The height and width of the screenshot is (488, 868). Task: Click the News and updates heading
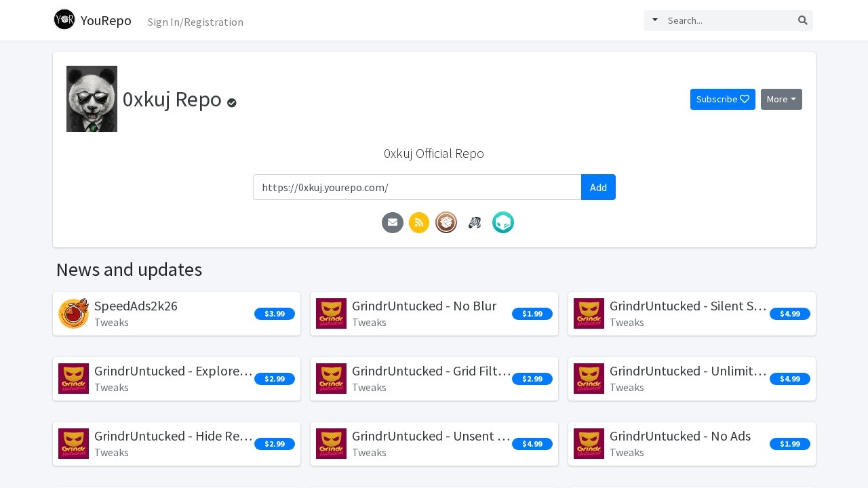(129, 270)
